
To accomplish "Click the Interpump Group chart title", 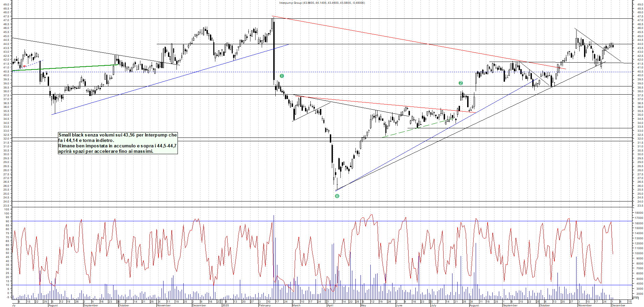I will [321, 2].
